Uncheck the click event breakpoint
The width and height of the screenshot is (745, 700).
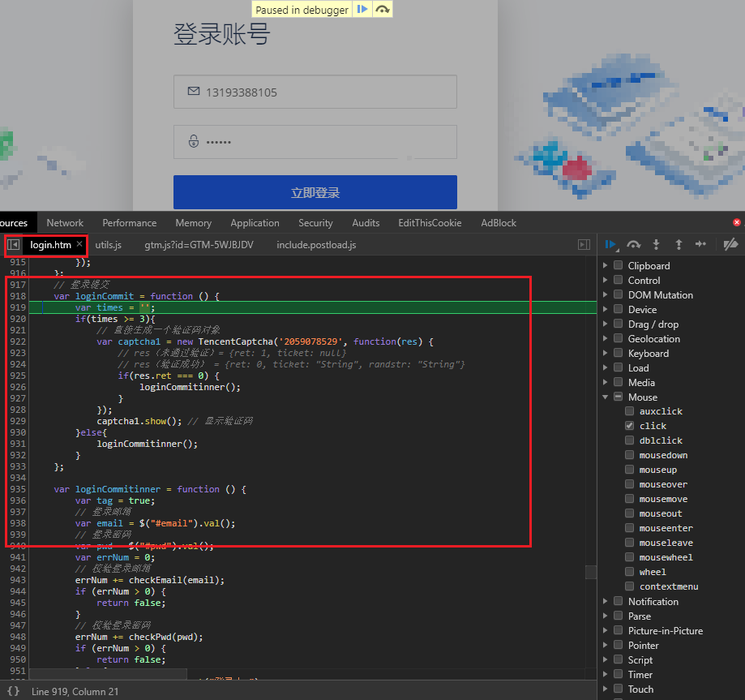(x=630, y=426)
